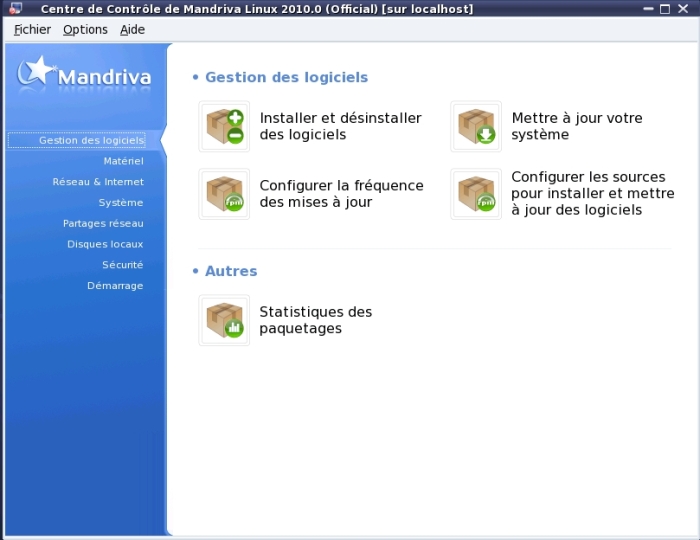Click the Mandriva star logo
Screen dimensions: 700x540
tap(38, 71)
